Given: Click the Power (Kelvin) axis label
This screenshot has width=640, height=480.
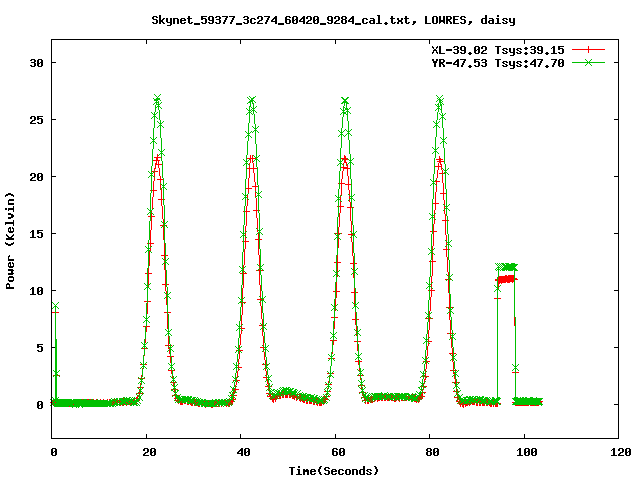Looking at the screenshot, I should (10, 241).
